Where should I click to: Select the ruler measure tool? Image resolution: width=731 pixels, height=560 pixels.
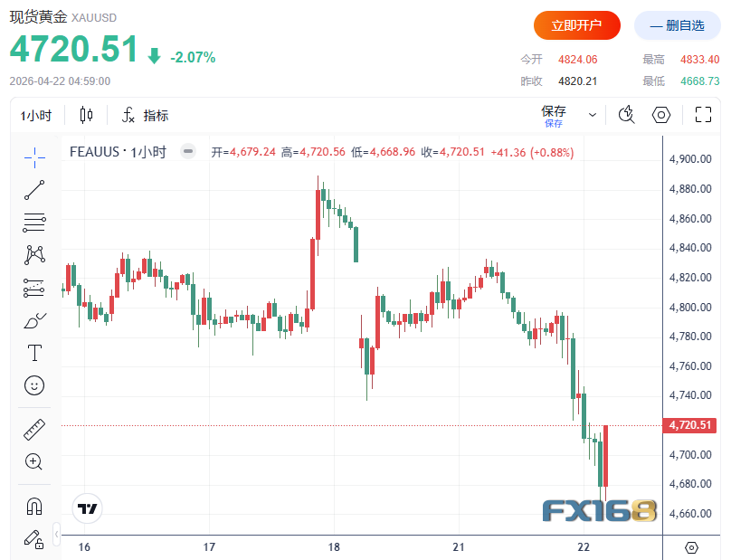pos(34,430)
